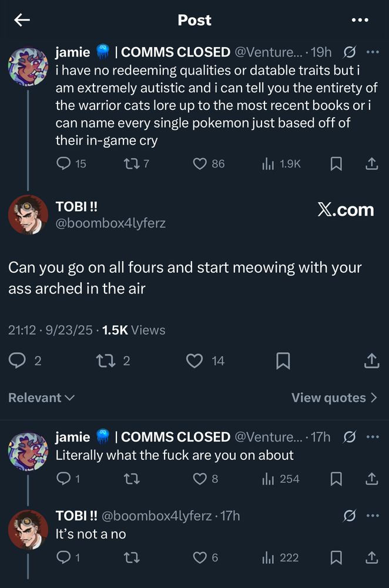Screen dimensions: 389x588
Task: Tap the back arrow at top left
Action: 22,20
